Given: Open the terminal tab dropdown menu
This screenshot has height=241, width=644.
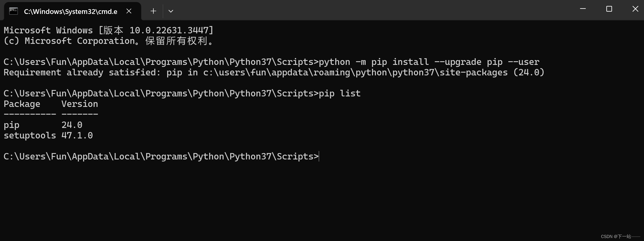Looking at the screenshot, I should point(171,11).
